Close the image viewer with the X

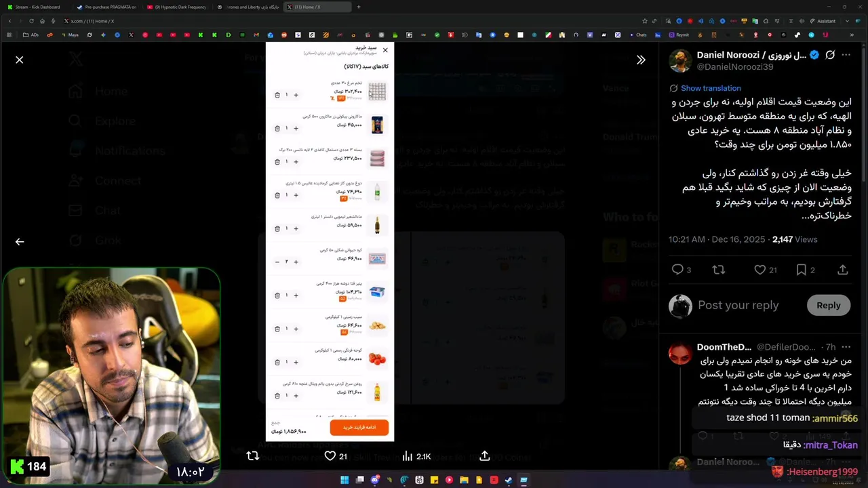(x=20, y=60)
